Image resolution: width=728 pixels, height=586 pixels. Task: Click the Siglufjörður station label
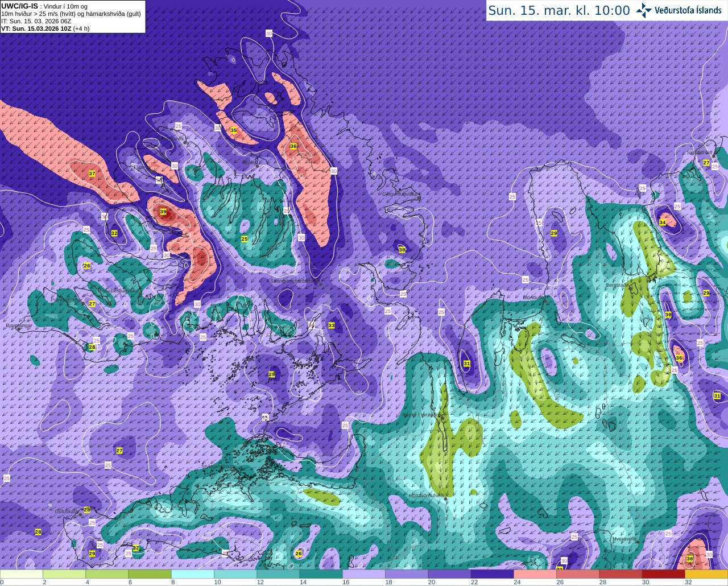(x=700, y=152)
